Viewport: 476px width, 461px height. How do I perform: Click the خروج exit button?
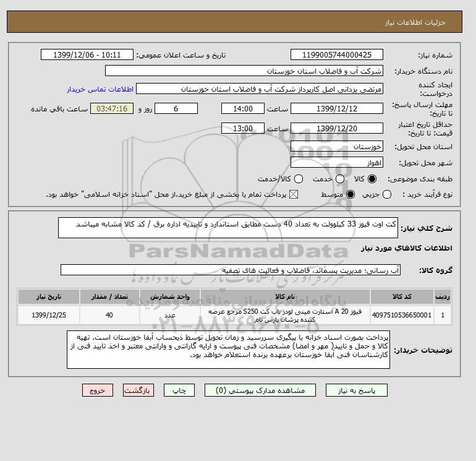[x=98, y=390]
